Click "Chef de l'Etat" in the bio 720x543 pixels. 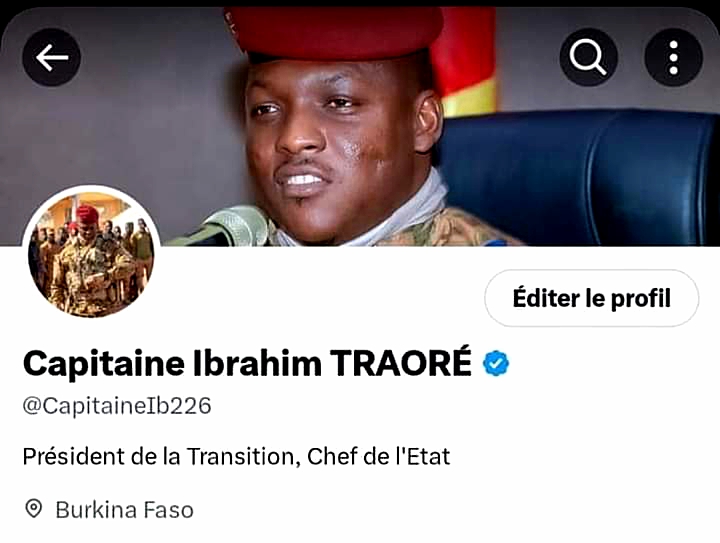click(379, 457)
